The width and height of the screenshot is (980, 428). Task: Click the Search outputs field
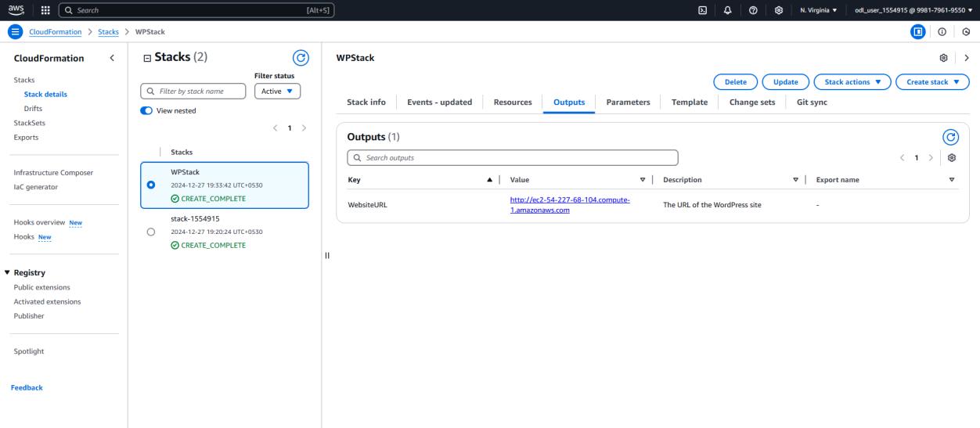513,157
